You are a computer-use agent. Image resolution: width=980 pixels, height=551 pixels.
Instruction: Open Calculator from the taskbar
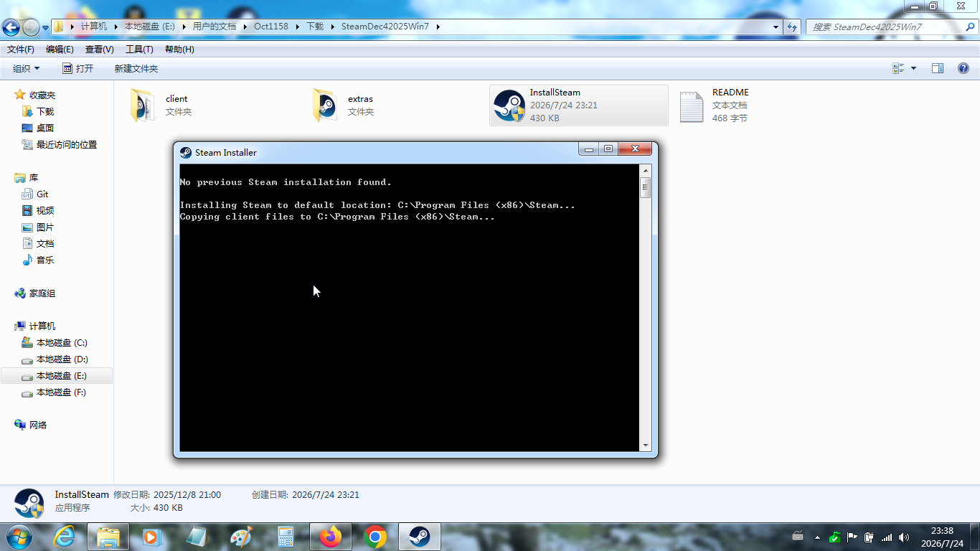pyautogui.click(x=285, y=537)
